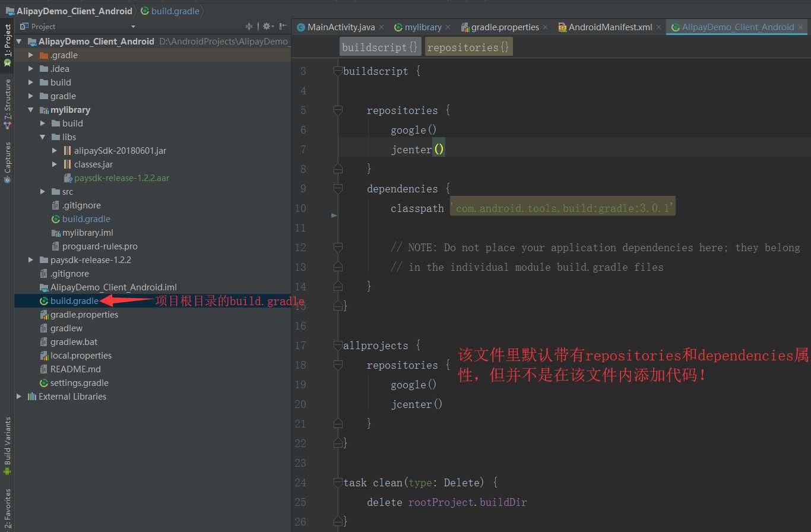Switch to the mylibrary editor tab

423,27
